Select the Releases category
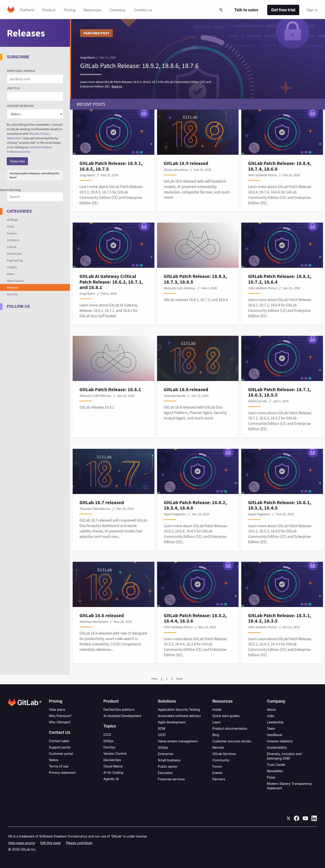Image resolution: width=325 pixels, height=868 pixels. pyautogui.click(x=35, y=287)
